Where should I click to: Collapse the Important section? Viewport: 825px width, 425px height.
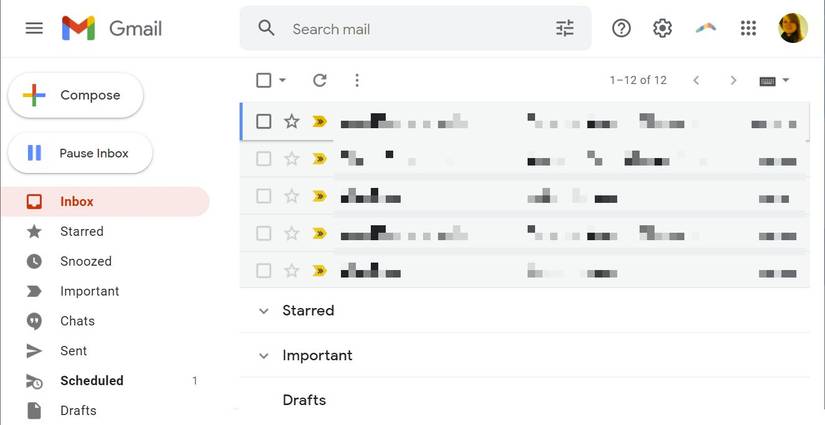click(264, 356)
